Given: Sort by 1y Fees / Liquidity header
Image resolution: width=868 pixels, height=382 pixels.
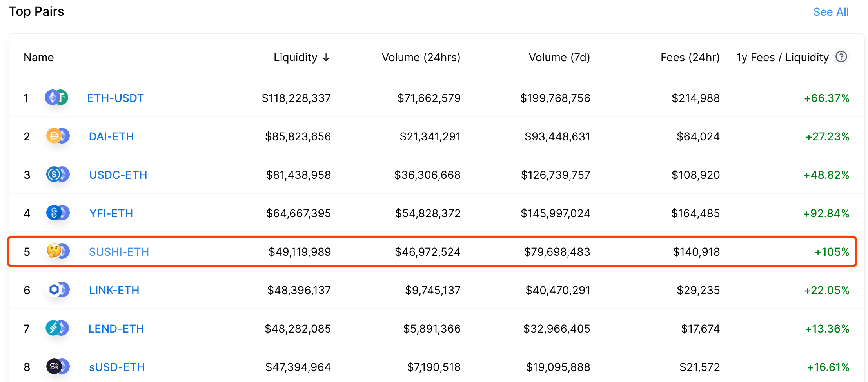Looking at the screenshot, I should click(783, 57).
